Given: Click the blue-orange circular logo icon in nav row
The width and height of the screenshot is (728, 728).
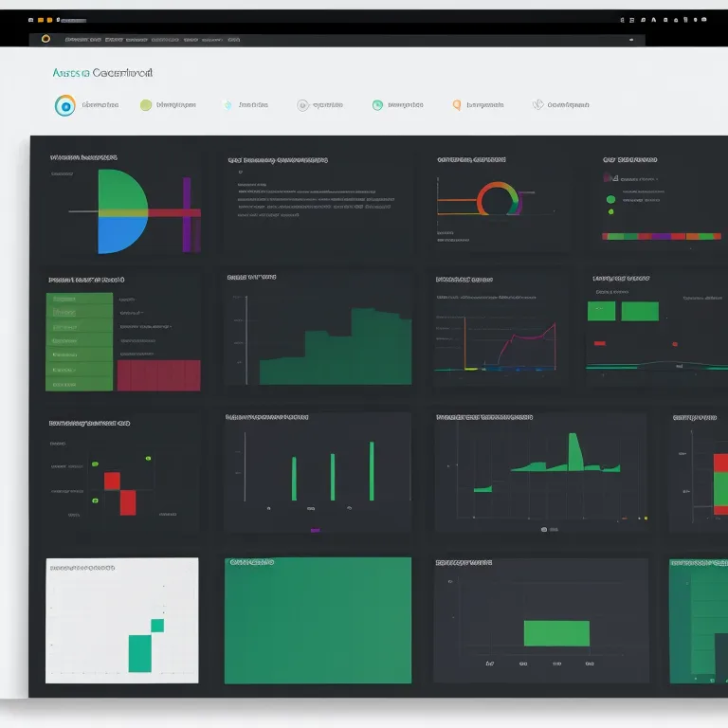Looking at the screenshot, I should click(64, 105).
